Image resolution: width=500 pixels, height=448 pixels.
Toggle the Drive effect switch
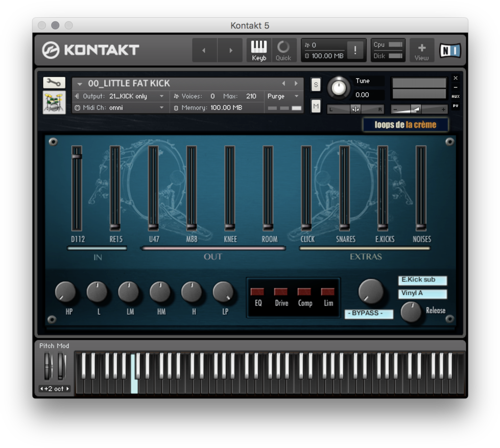[x=281, y=292]
